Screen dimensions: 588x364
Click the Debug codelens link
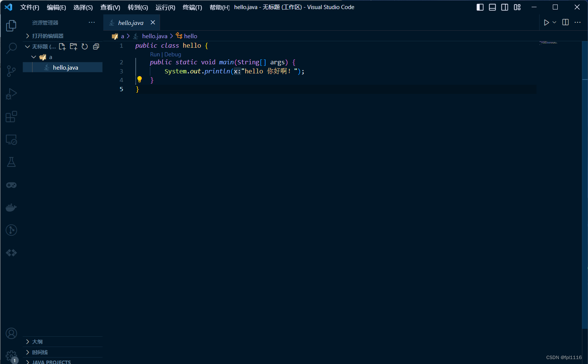(x=173, y=54)
